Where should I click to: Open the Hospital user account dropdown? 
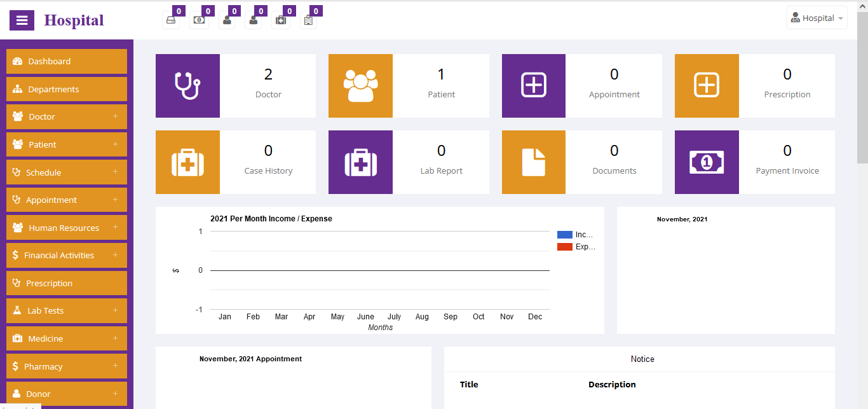pyautogui.click(x=817, y=18)
